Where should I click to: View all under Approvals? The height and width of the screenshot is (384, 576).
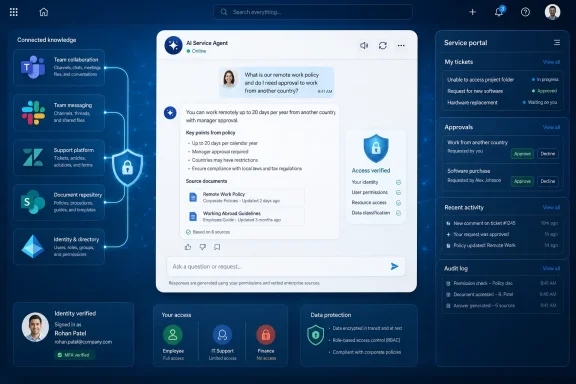point(551,128)
